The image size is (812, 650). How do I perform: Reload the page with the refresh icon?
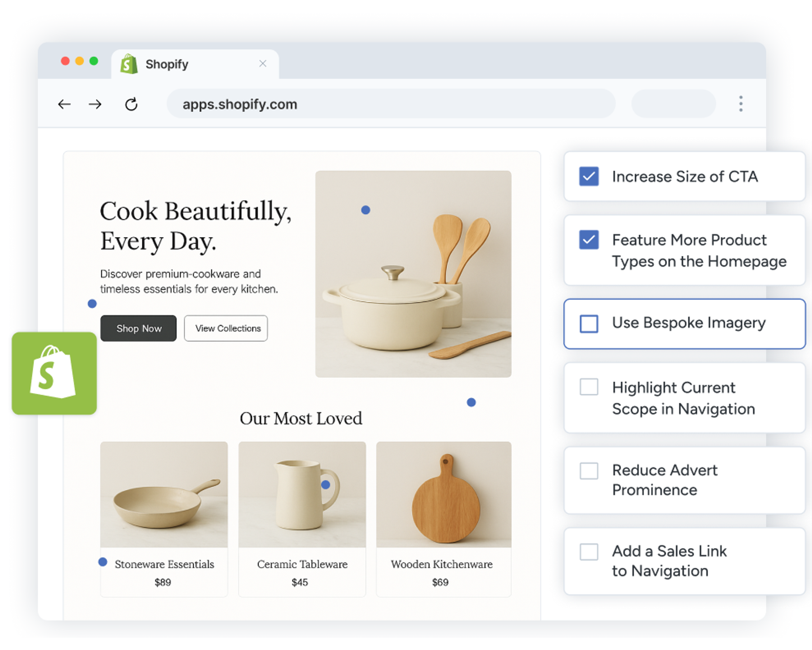point(131,104)
